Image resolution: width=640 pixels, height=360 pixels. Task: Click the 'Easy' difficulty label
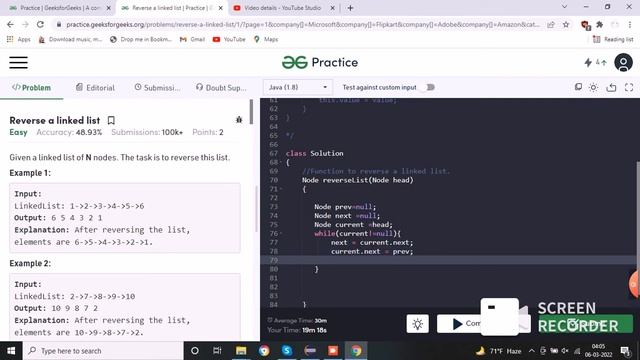click(18, 132)
